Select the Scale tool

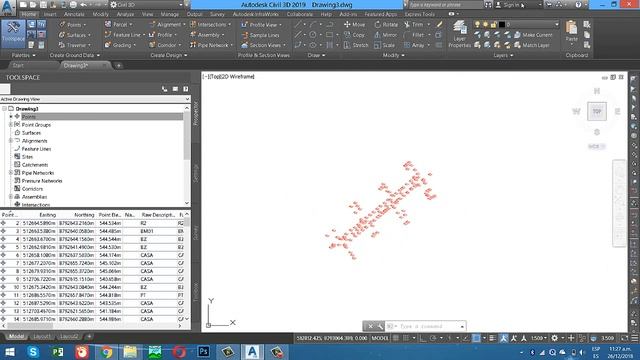point(384,45)
